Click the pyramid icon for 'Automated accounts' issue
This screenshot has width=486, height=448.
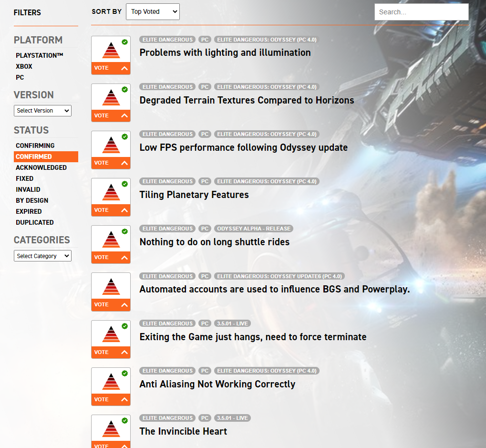click(x=111, y=287)
